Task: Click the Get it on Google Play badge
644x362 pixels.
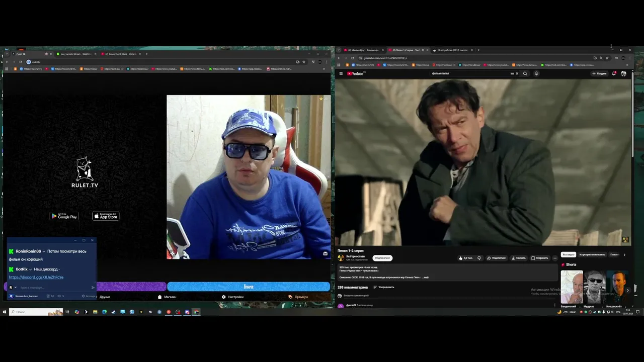Action: pos(64,216)
